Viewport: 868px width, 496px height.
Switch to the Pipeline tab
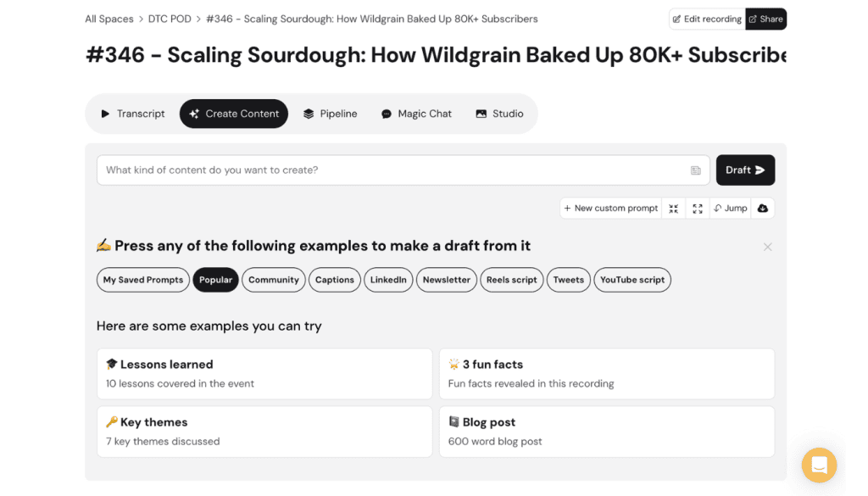330,114
